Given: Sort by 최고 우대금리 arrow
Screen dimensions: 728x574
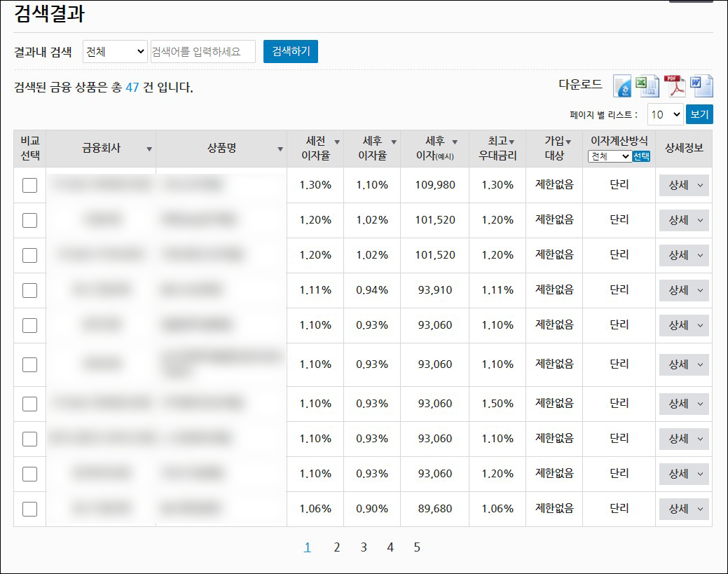Looking at the screenshot, I should click(x=511, y=142).
